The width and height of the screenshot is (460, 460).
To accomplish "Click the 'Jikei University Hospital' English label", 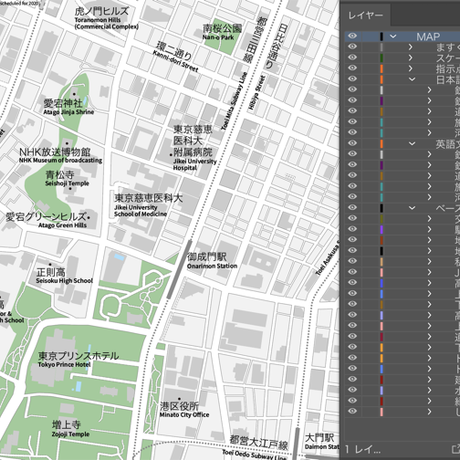I will (x=195, y=165).
